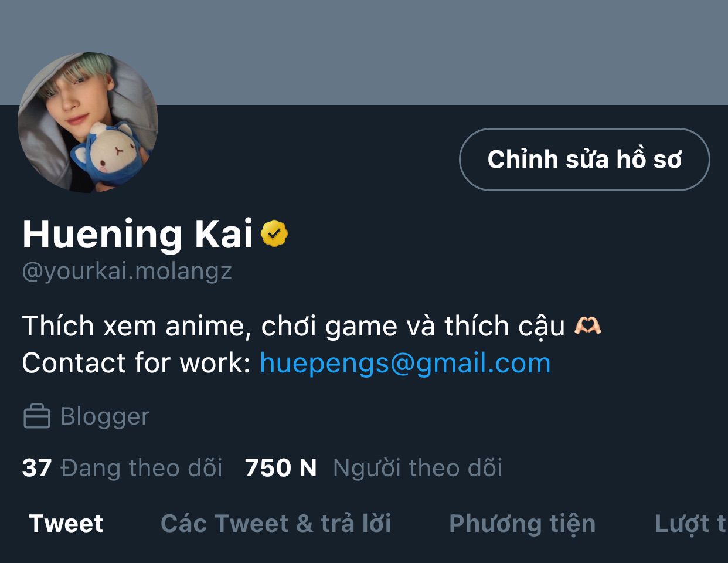
Task: Switch to Các Tweet & trả lời tab
Action: pos(276,523)
